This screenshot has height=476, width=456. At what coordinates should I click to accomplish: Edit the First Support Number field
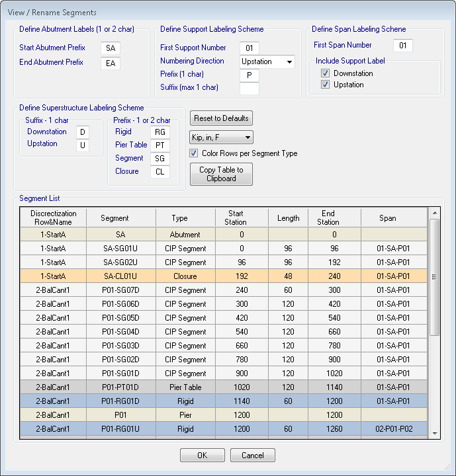pos(250,48)
